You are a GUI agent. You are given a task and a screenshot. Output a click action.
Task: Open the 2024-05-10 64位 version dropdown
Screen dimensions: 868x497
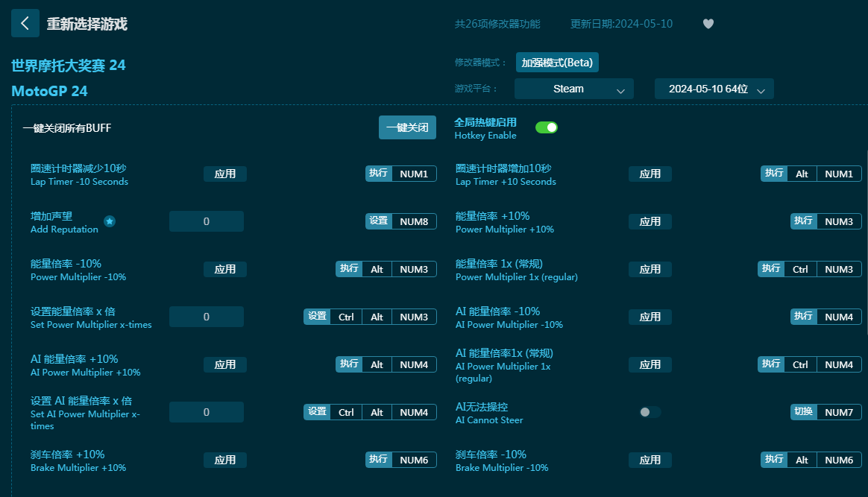(x=714, y=89)
